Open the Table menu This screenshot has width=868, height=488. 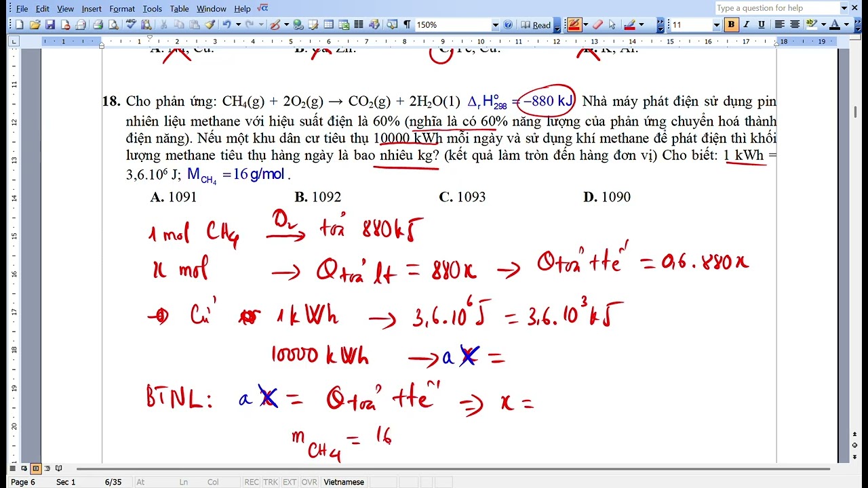[x=179, y=9]
